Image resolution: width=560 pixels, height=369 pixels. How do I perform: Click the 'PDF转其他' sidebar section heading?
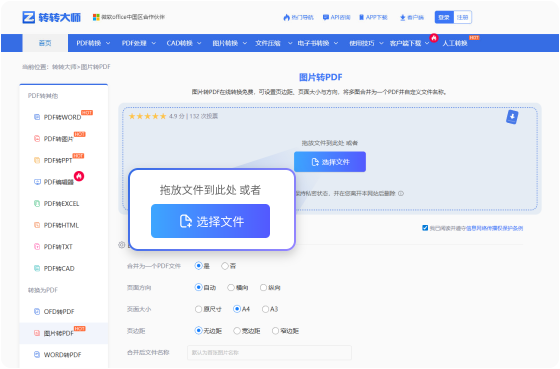[x=43, y=96]
